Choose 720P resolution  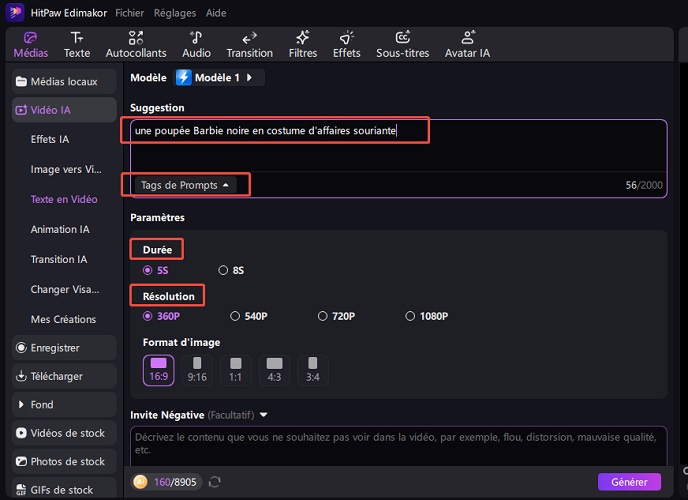pyautogui.click(x=337, y=316)
